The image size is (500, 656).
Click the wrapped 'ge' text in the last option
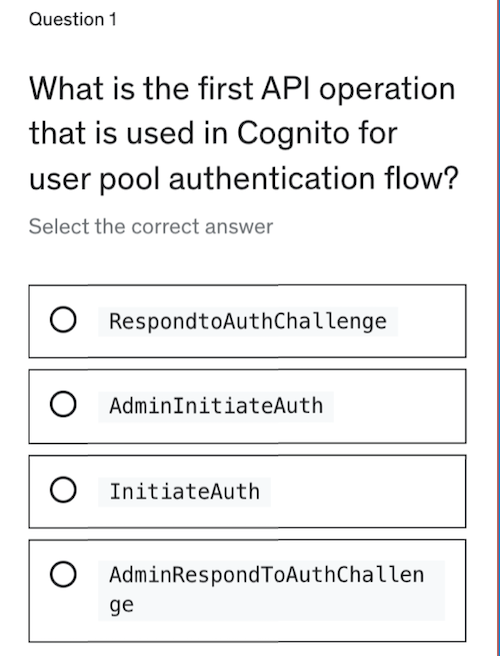(x=121, y=605)
